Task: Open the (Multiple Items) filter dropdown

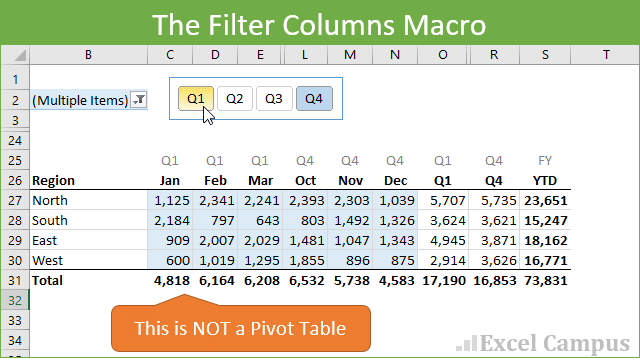Action: point(139,100)
